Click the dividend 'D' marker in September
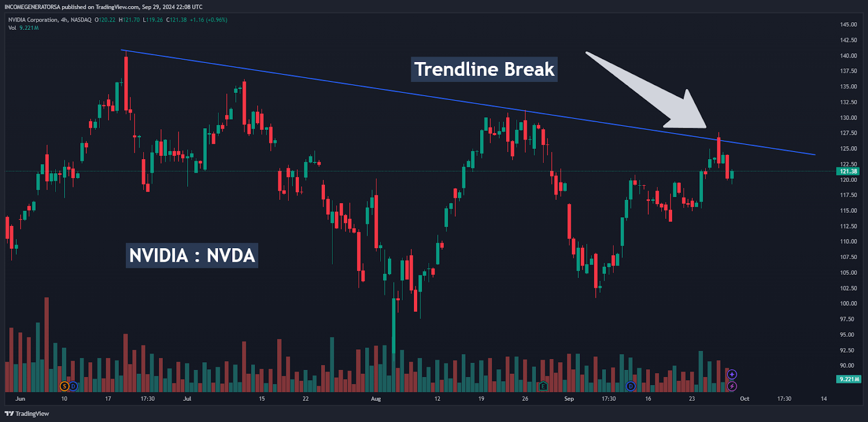This screenshot has width=868, height=422. pyautogui.click(x=630, y=386)
